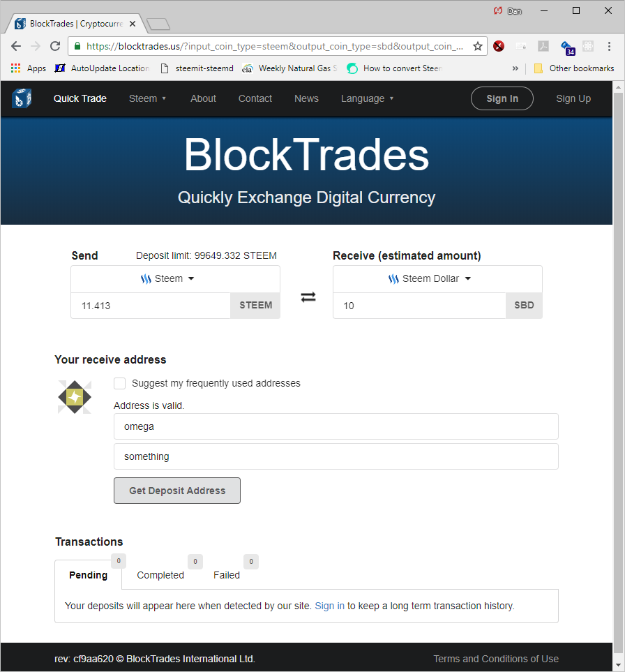Click the Sign In button

(502, 98)
